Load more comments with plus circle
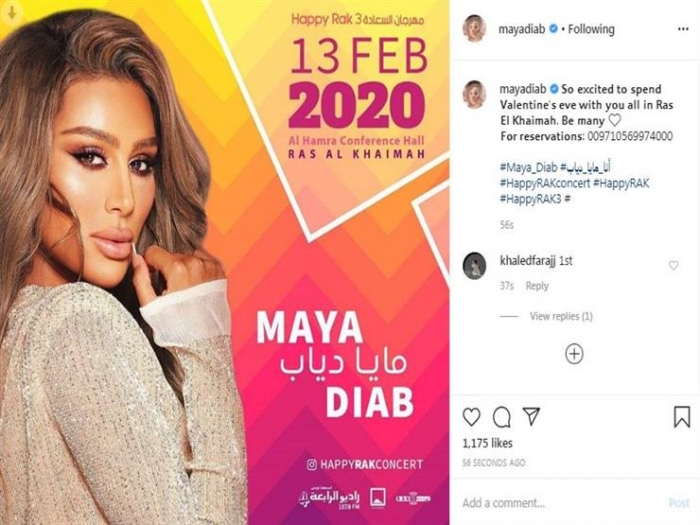The height and width of the screenshot is (525, 700). coord(574,354)
